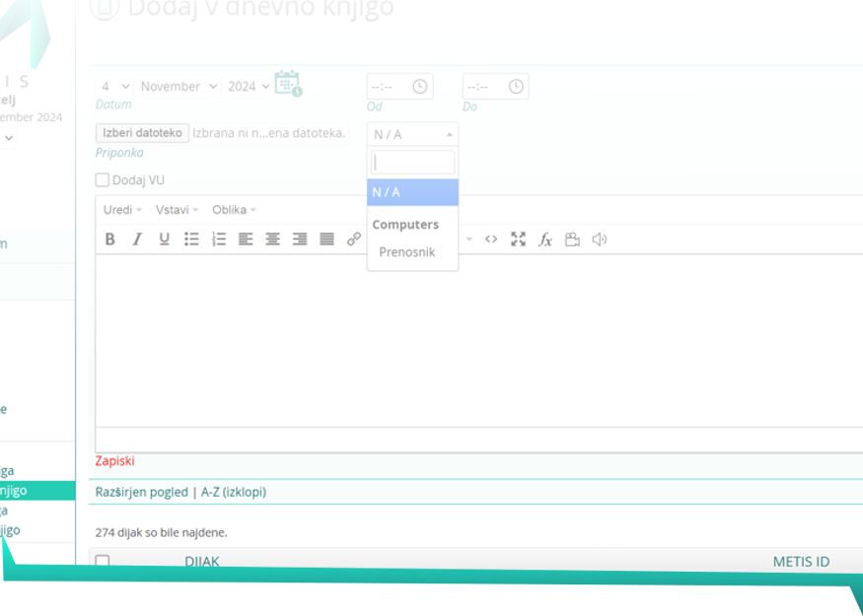Viewport: 863px width, 616px height.
Task: Open the calendar date picker icon
Action: coord(287,84)
